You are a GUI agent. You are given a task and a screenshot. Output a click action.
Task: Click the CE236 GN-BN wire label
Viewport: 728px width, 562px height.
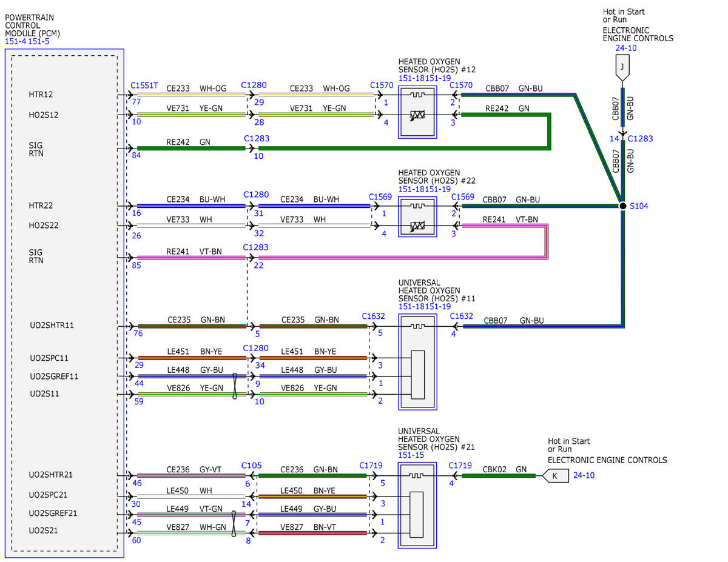[310, 469]
